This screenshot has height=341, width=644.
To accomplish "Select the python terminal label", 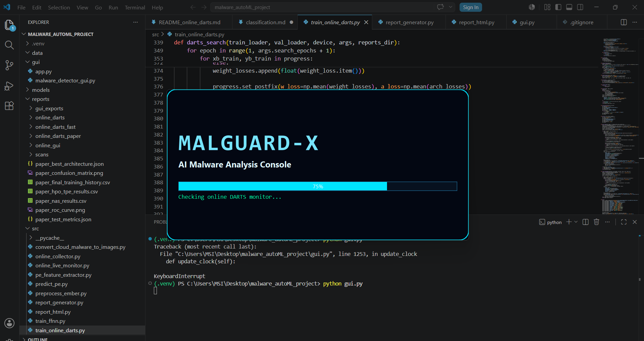I will (550, 222).
